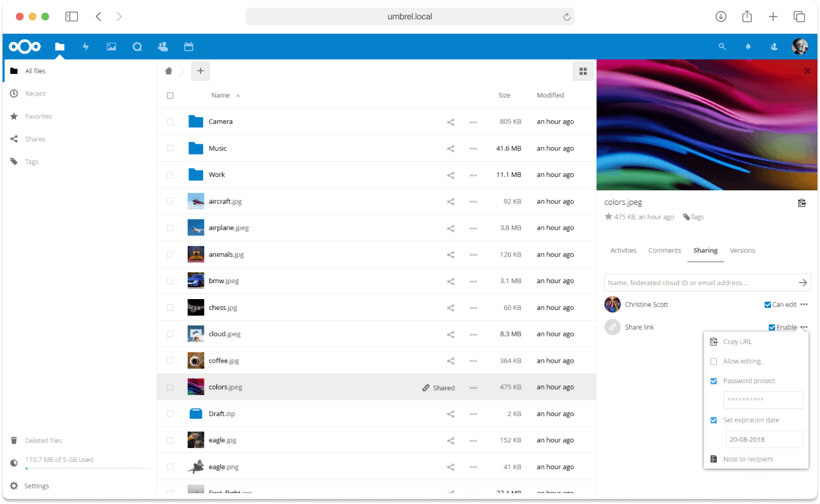Open more options for colors.jpeg

[473, 388]
